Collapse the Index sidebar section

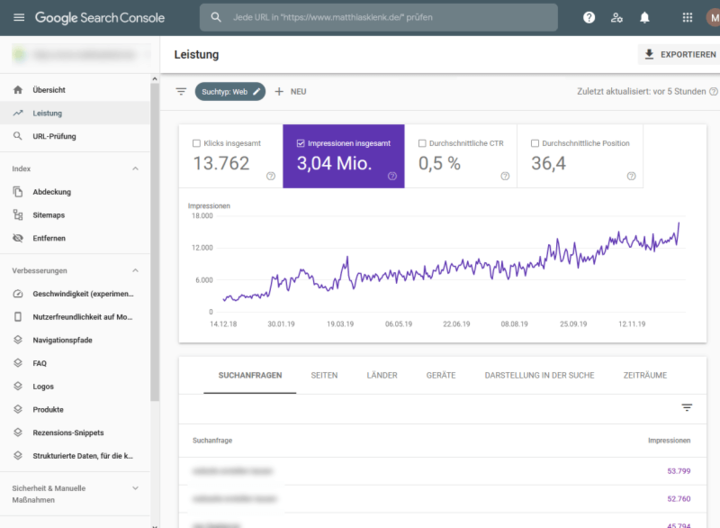coord(136,168)
